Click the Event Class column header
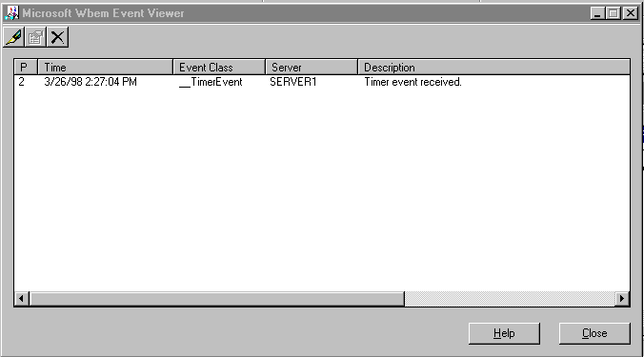The width and height of the screenshot is (644, 357). [219, 67]
